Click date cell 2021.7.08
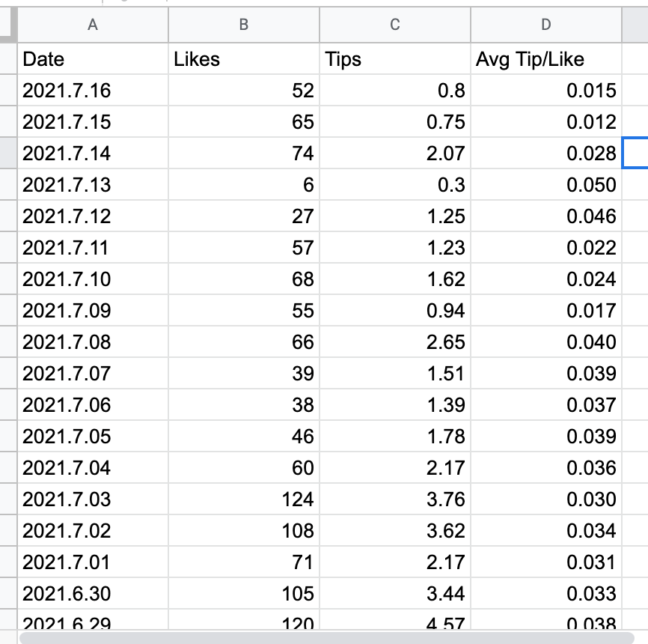Image resolution: width=648 pixels, height=644 pixels. 93,341
